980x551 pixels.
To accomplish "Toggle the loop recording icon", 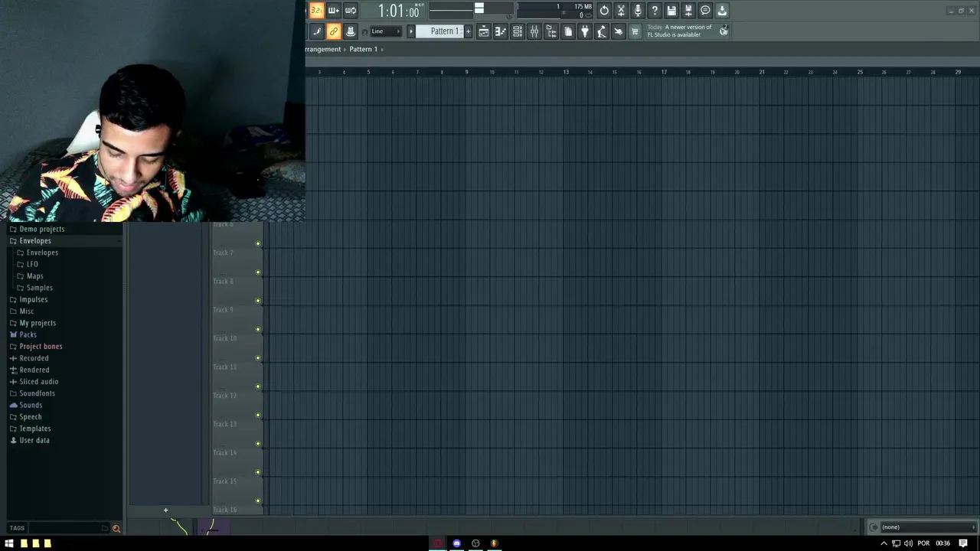I will pyautogui.click(x=350, y=10).
